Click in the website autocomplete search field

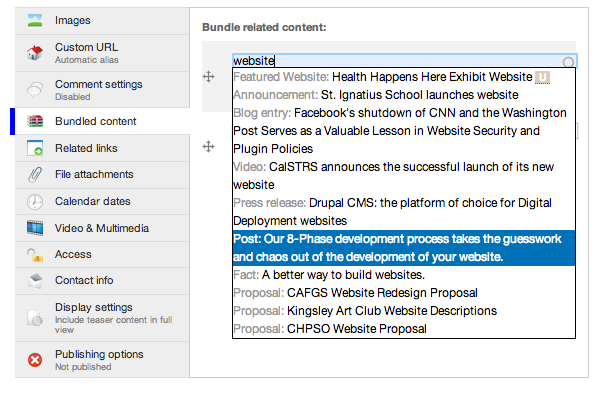click(404, 61)
